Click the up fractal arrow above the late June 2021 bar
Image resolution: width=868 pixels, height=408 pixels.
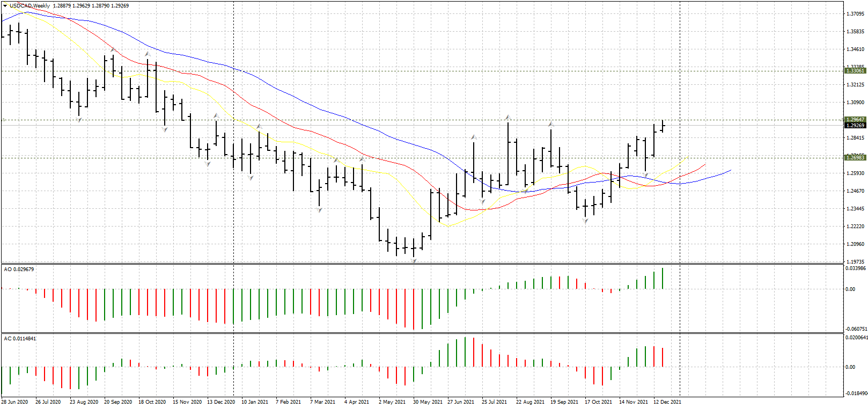(x=474, y=137)
